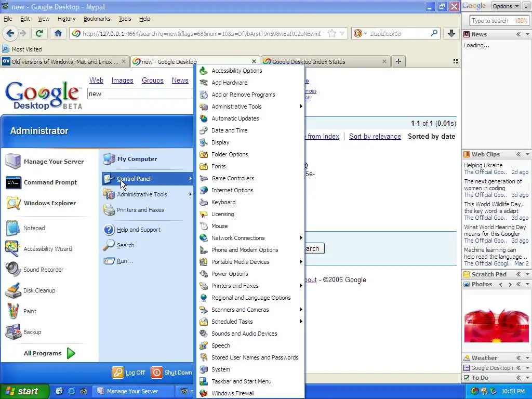Open the search engine selector dropdown
This screenshot has height=399, width=532.
click(x=360, y=33)
